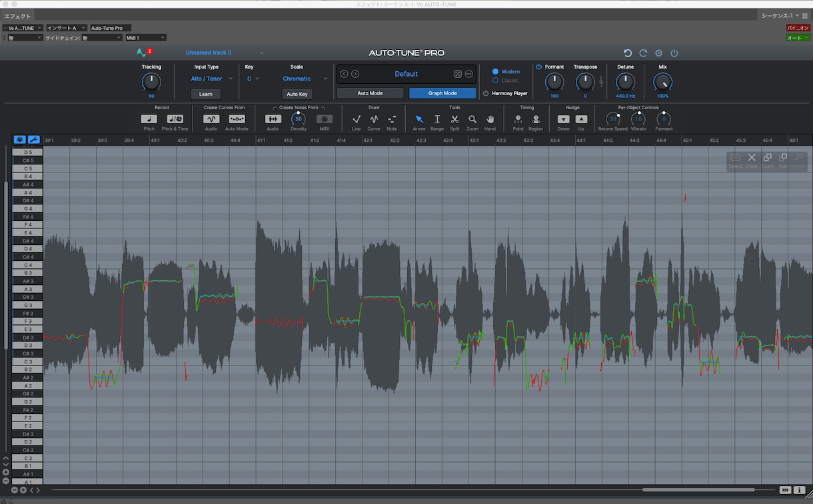
Task: Toggle plugin bypass power icon
Action: (x=674, y=53)
